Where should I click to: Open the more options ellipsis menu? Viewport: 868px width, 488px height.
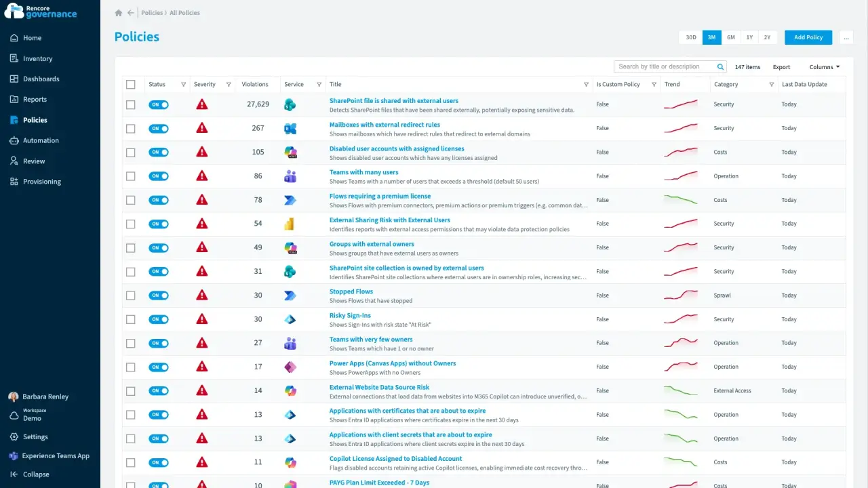[x=846, y=37]
